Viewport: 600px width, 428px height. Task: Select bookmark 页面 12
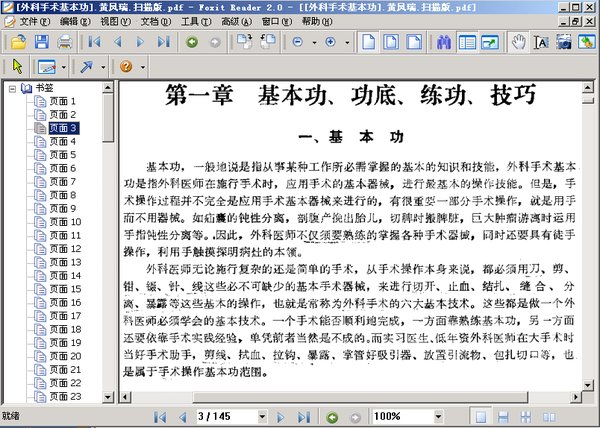click(x=65, y=249)
